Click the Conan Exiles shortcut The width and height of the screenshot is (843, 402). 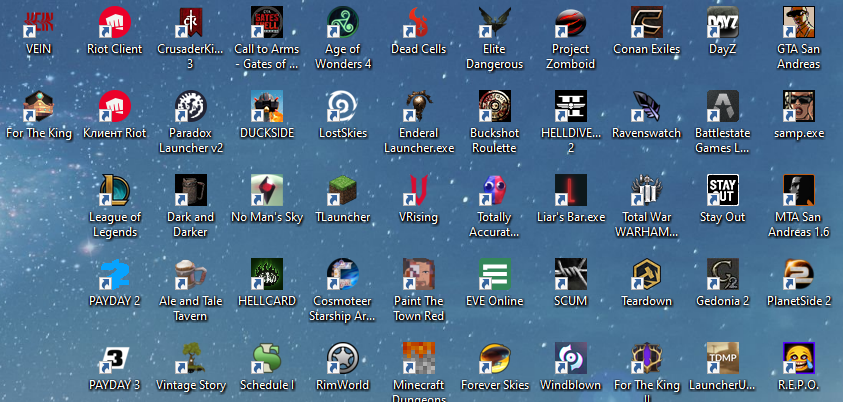click(647, 23)
